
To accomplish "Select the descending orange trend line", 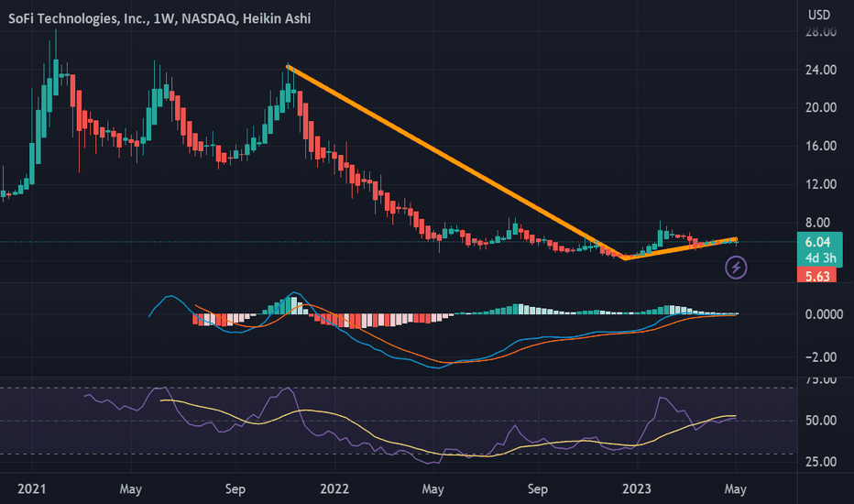I will [x=455, y=162].
